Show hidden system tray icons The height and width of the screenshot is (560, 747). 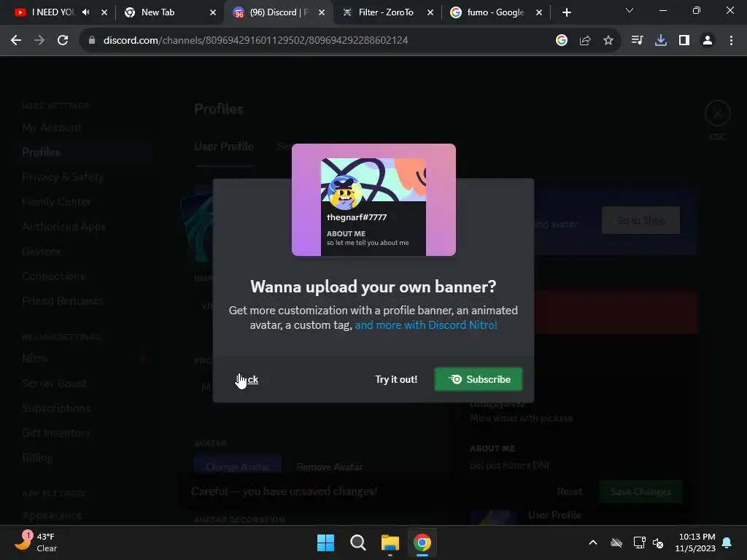click(593, 542)
